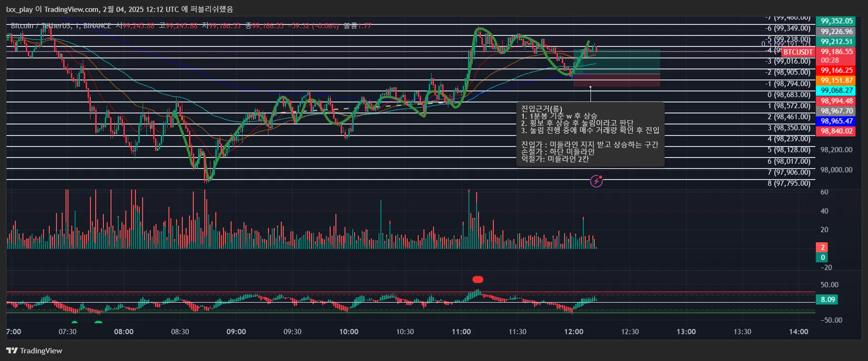Click the Bitcoin / TetherUS, 1, BINANCE legend title
Image resolution: width=868 pixels, height=361 pixels.
pos(61,26)
